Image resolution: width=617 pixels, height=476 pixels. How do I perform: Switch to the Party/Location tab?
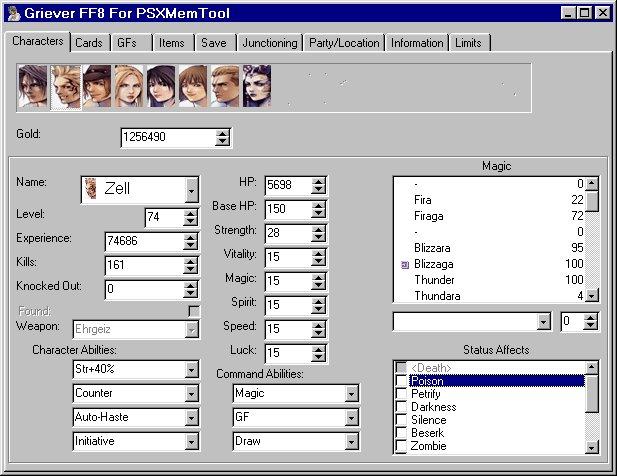(x=344, y=42)
